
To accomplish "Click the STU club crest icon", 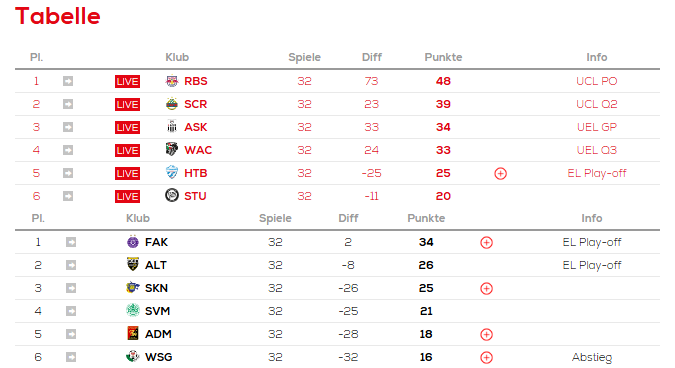I will (172, 195).
